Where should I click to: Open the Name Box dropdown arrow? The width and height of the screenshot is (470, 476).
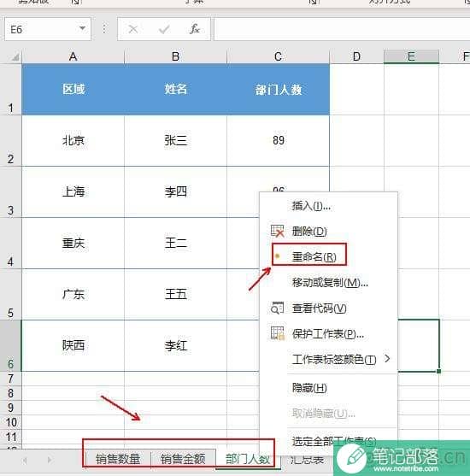pyautogui.click(x=82, y=28)
